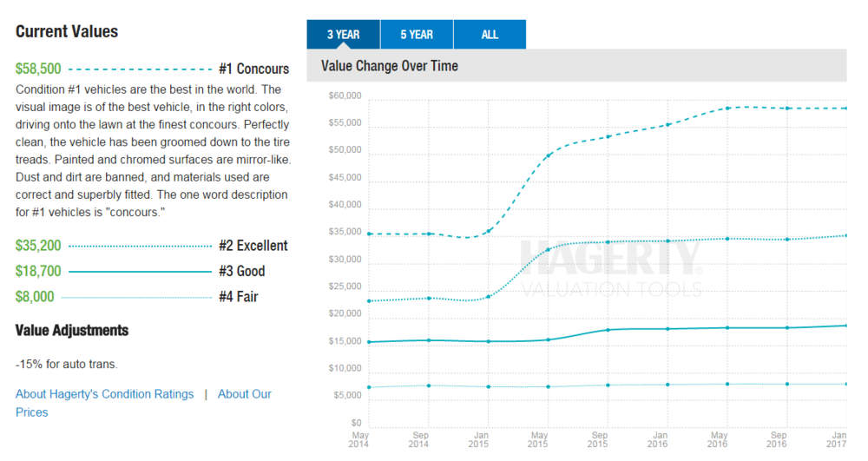Click Concours line data point at May 2016

pos(727,108)
